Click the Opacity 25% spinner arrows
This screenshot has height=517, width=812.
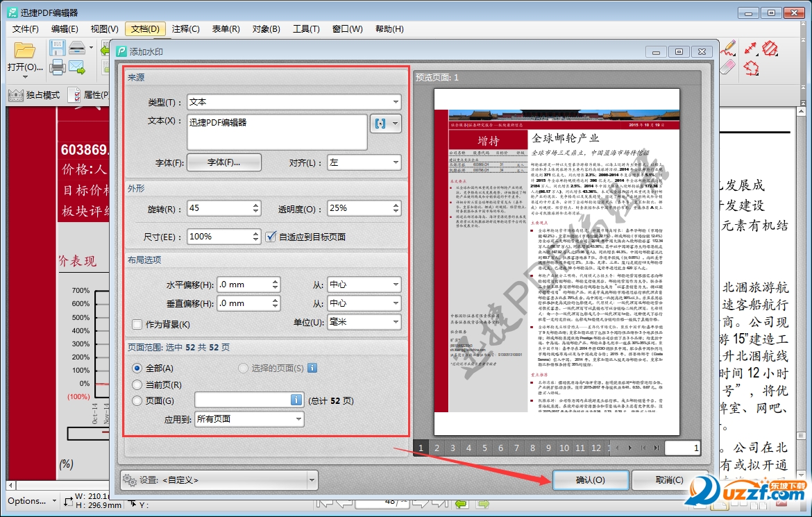(x=396, y=208)
